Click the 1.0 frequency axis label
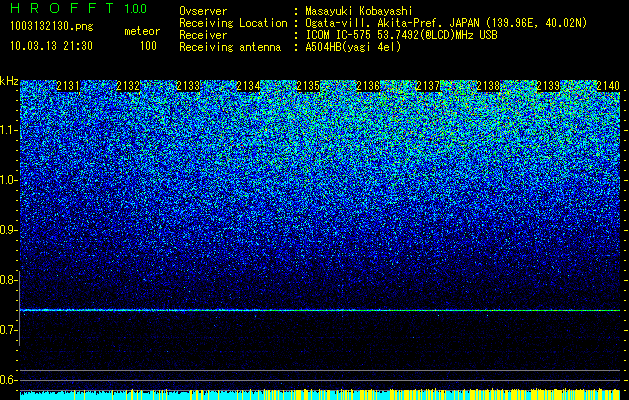629x400 pixels. pos(7,180)
